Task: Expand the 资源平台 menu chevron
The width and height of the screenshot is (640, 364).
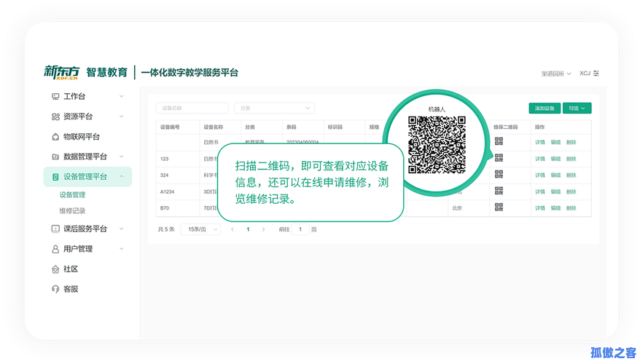Action: coord(121,116)
